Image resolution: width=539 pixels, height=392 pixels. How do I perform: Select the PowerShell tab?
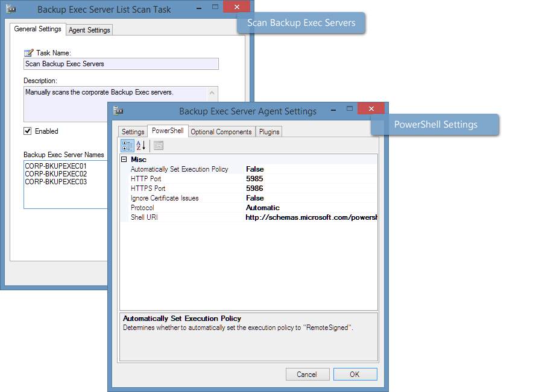point(168,131)
